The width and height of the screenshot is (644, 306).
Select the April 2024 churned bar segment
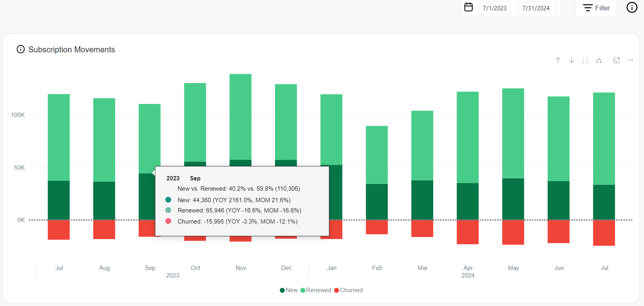tap(468, 232)
